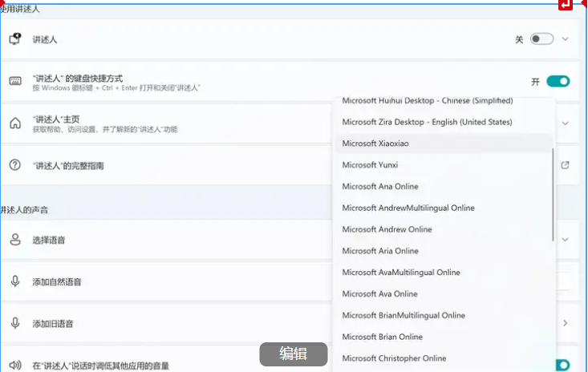
Task: Pick Microsoft AndrewMultilingual Online voice
Action: [408, 208]
